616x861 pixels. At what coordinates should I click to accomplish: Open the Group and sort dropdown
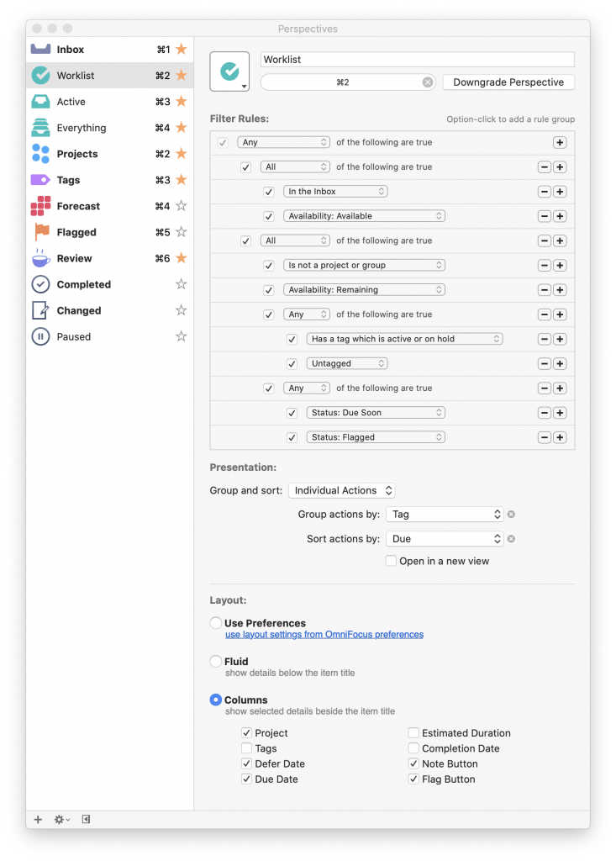click(x=341, y=490)
